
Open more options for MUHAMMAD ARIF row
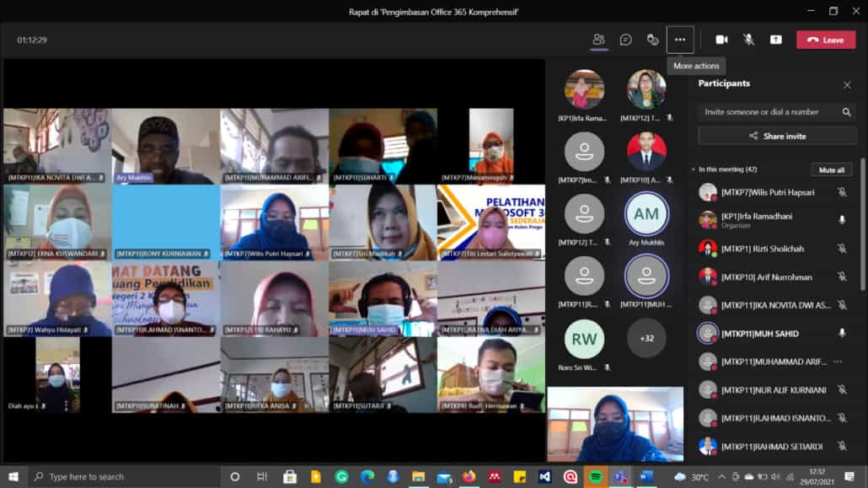pyautogui.click(x=839, y=362)
